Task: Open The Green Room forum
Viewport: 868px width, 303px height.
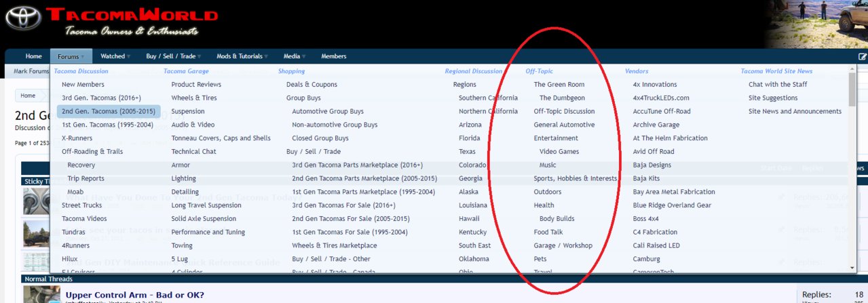Action: [x=559, y=85]
